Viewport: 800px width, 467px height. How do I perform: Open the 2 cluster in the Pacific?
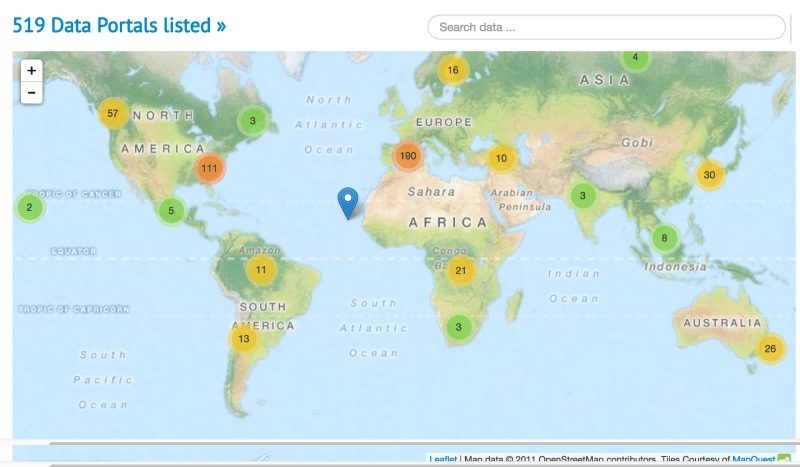tap(30, 207)
